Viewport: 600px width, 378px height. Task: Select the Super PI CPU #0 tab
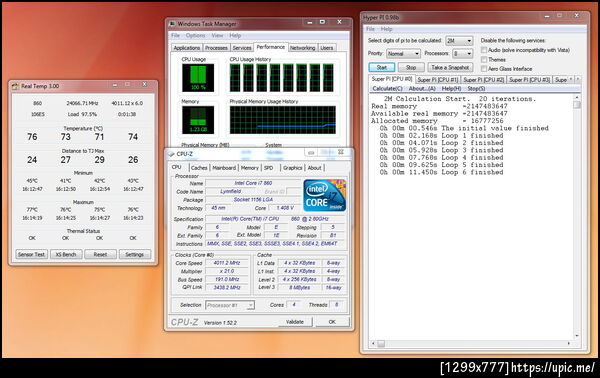click(x=392, y=79)
